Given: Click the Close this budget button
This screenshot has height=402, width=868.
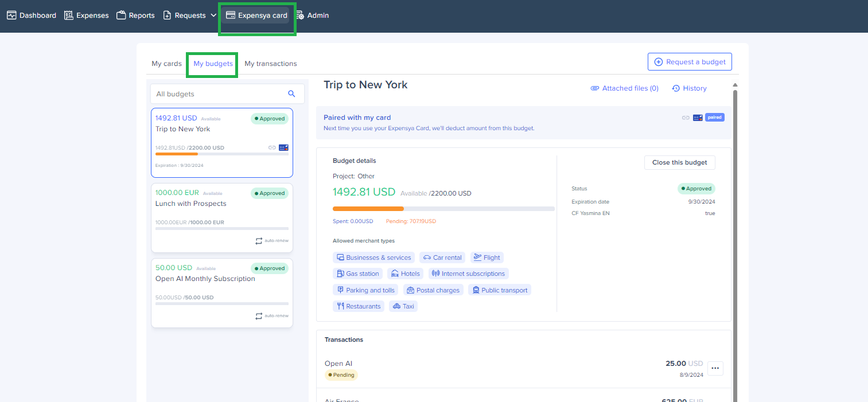Looking at the screenshot, I should (x=679, y=162).
